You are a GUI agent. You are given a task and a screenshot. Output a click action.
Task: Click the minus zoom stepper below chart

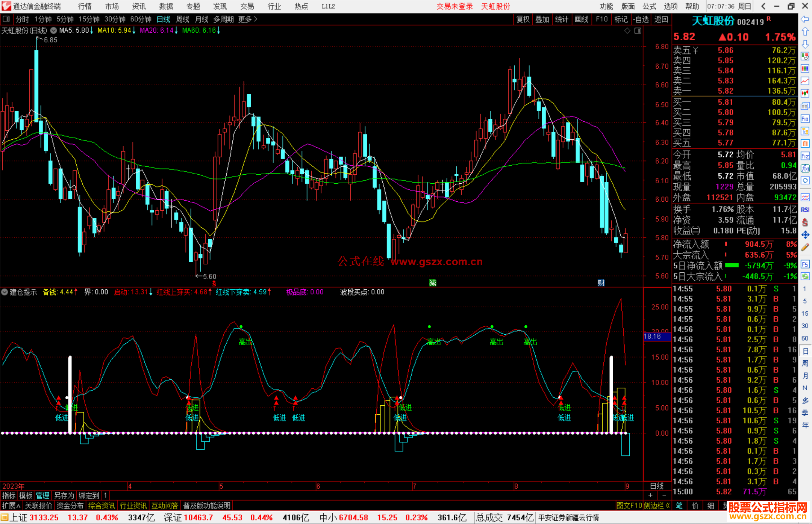pos(664,495)
